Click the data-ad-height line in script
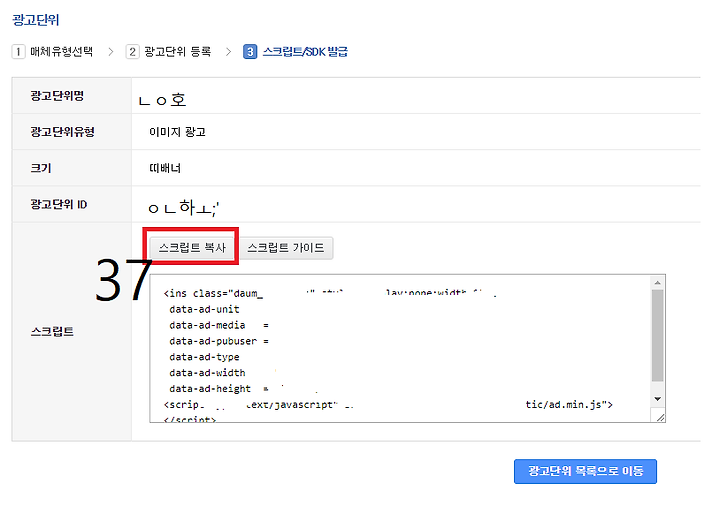 (219, 389)
